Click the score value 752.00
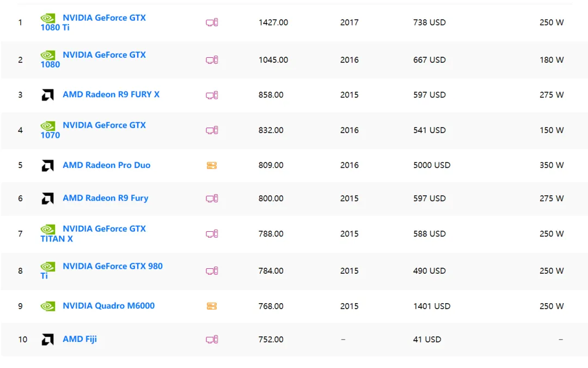This screenshot has height=368, width=588. (x=271, y=340)
